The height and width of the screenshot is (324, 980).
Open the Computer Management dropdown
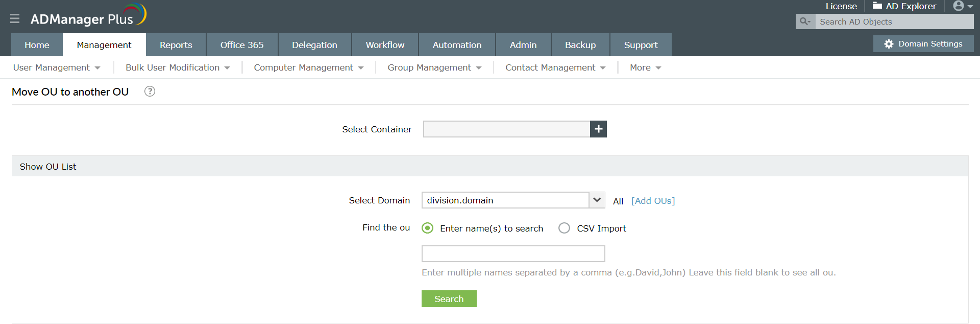[308, 67]
